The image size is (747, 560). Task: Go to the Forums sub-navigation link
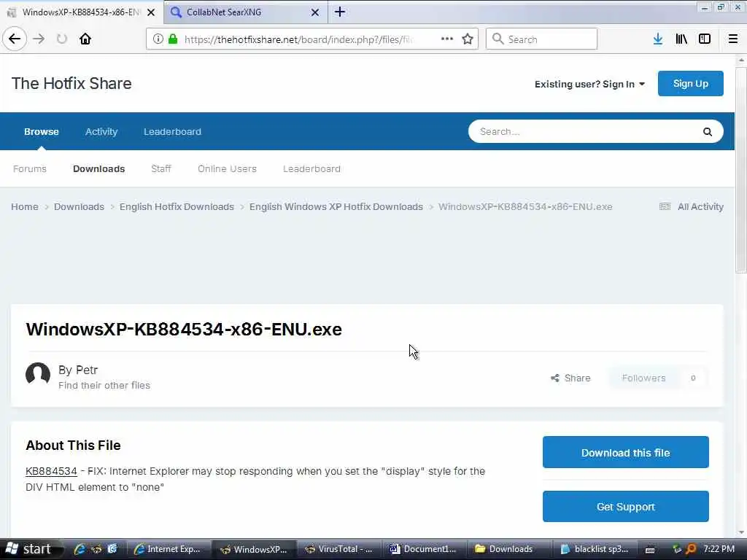coord(29,169)
